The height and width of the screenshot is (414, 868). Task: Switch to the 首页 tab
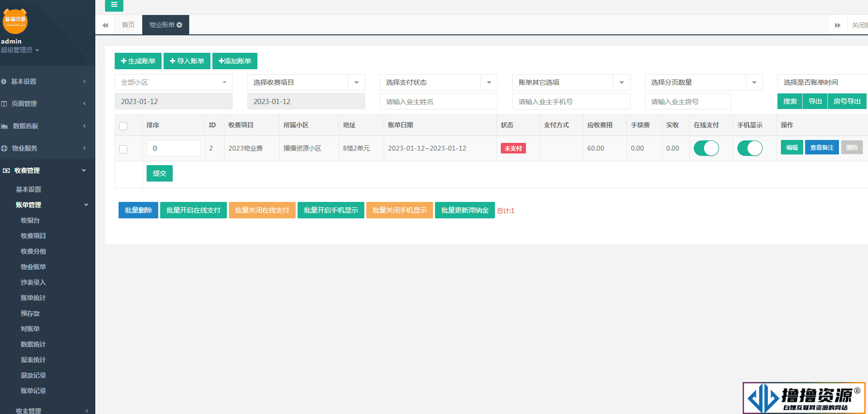pyautogui.click(x=128, y=25)
